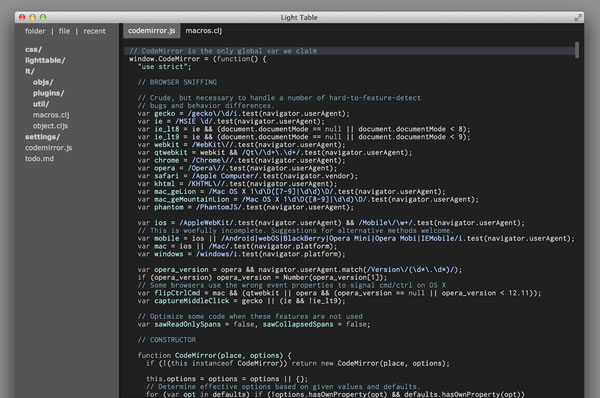The image size is (600, 398).
Task: Open the objs/ subfolder
Action: [43, 82]
